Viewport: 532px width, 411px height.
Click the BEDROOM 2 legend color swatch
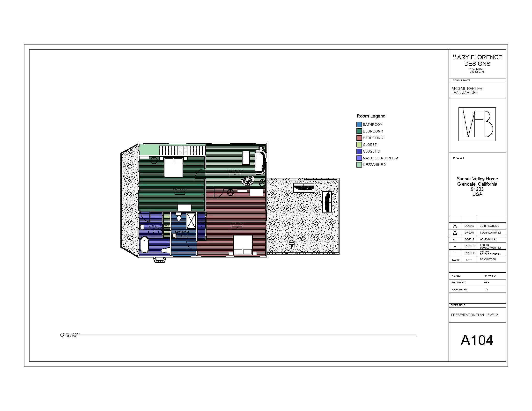[359, 138]
